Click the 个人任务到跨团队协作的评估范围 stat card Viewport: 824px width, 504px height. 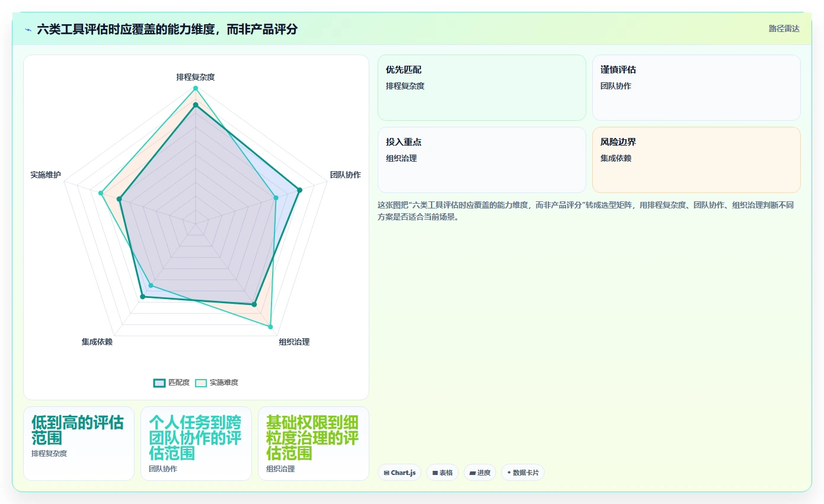196,444
